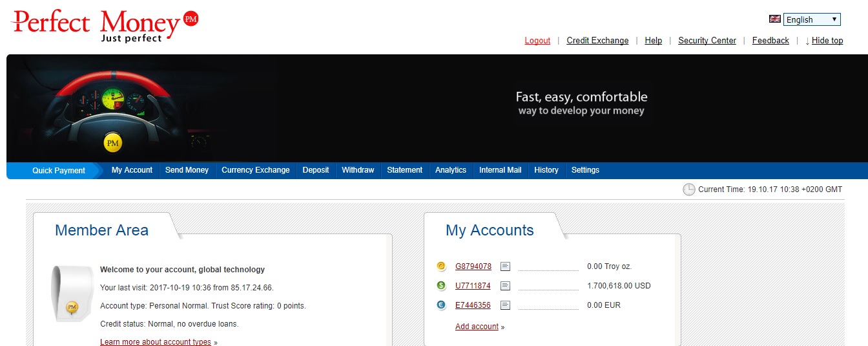Click the 'Account type: Personal Normal' line

point(203,306)
